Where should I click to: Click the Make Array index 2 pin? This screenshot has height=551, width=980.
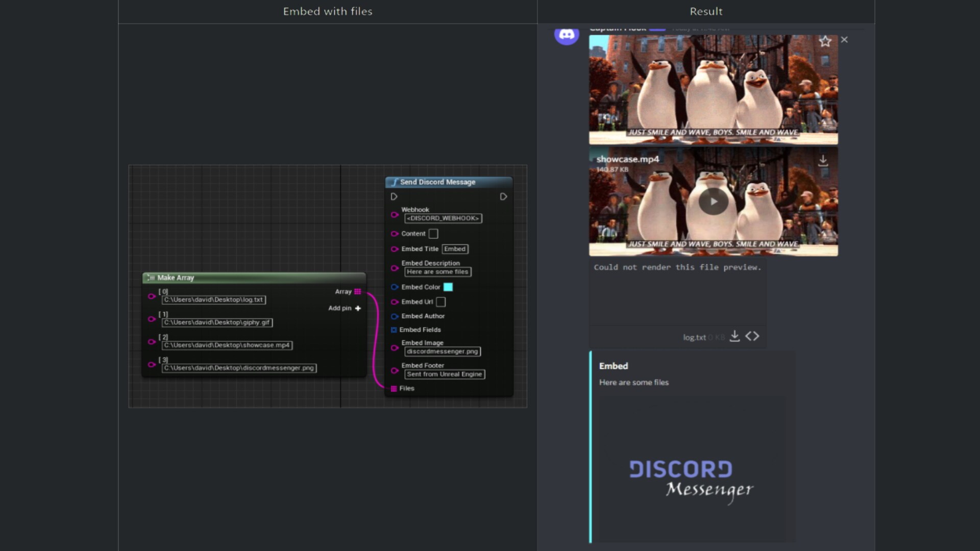pyautogui.click(x=152, y=342)
